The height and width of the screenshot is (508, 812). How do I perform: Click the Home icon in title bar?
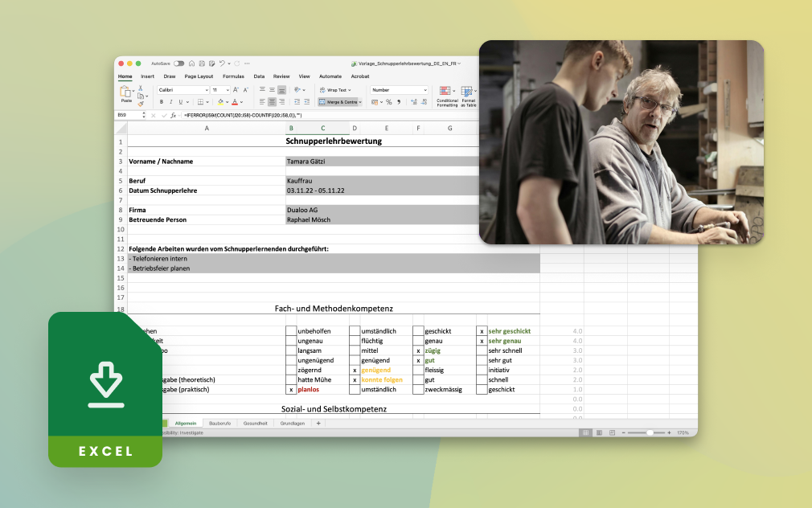pyautogui.click(x=191, y=63)
